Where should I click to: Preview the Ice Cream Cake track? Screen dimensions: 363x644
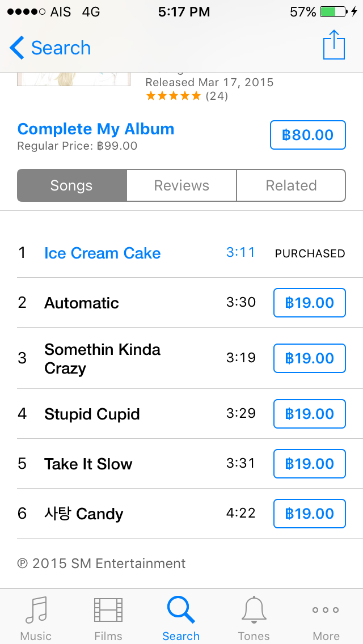pos(103,253)
